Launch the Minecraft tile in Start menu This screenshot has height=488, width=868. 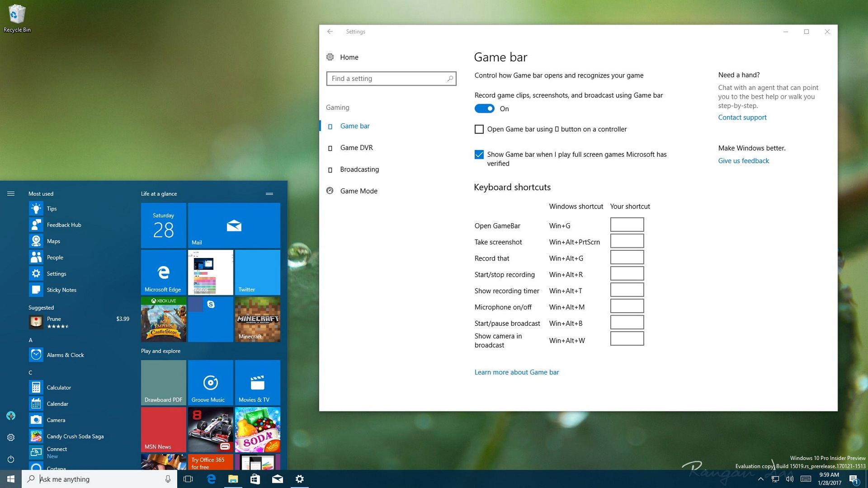[x=257, y=319]
